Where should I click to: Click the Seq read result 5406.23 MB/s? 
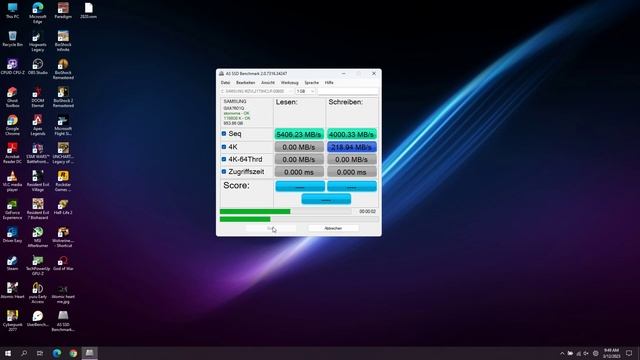[299, 134]
